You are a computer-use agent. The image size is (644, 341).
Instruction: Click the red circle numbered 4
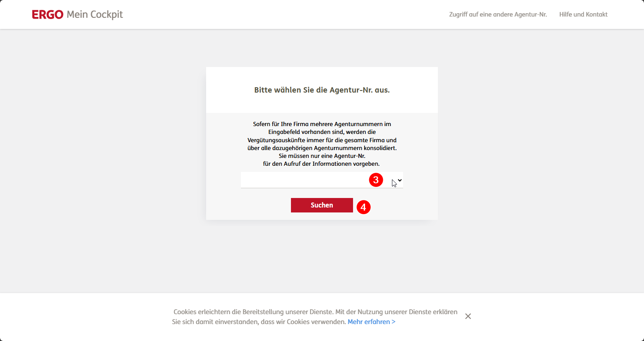click(x=363, y=207)
